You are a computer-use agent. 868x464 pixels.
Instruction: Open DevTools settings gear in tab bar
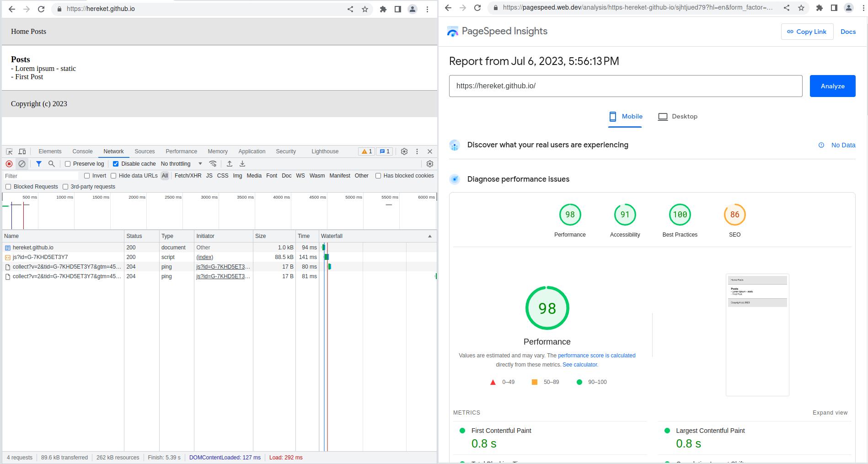(404, 151)
